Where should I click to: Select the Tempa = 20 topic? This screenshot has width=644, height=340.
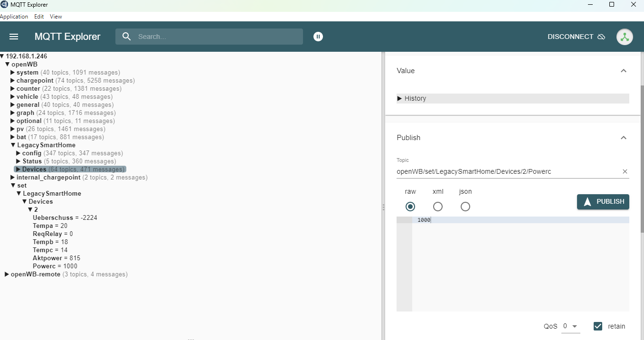(50, 226)
